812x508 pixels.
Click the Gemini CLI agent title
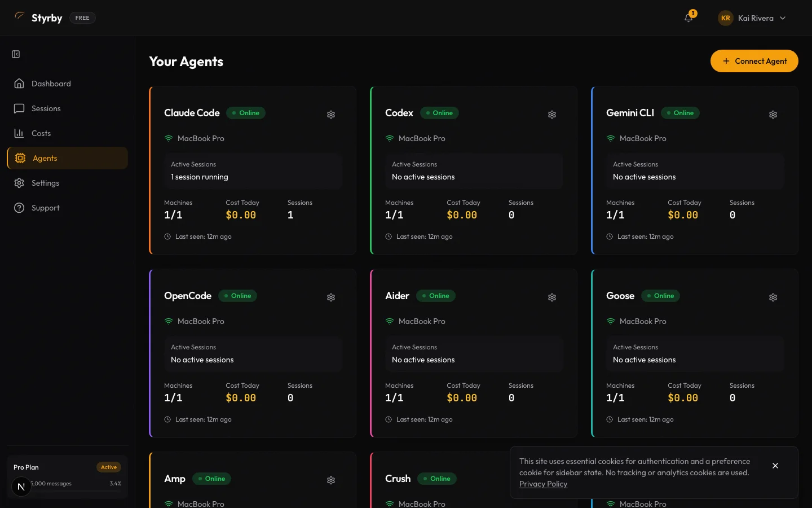pos(630,113)
